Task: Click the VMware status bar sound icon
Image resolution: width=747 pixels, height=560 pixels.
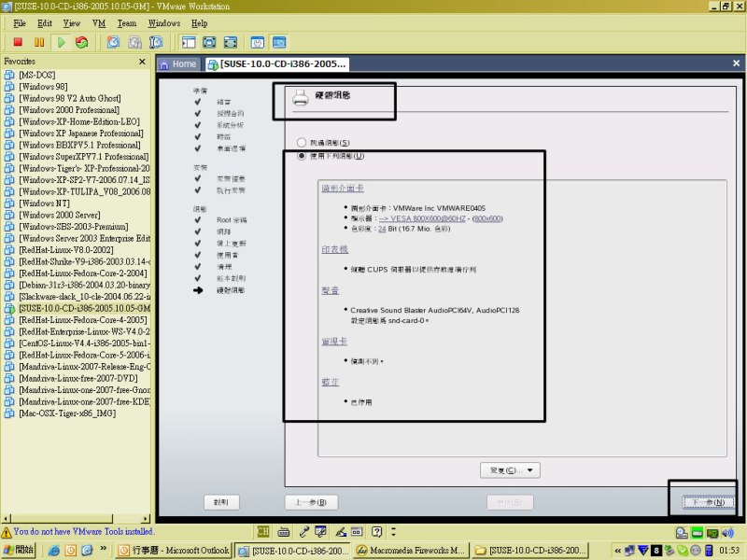Action: (x=728, y=533)
